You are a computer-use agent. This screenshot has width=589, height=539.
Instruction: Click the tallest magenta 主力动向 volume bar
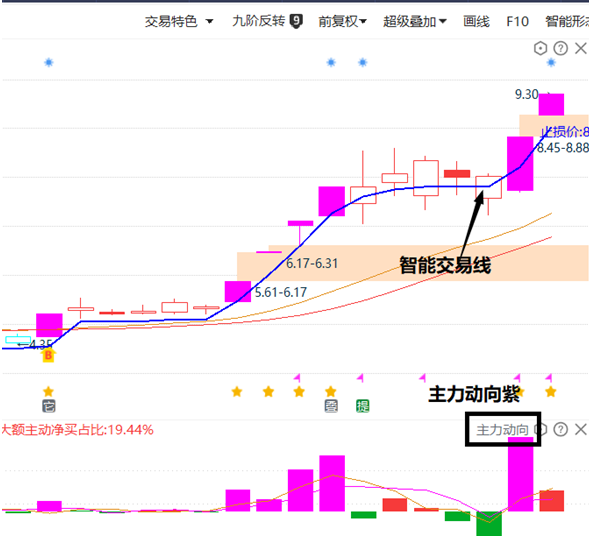tap(520, 474)
